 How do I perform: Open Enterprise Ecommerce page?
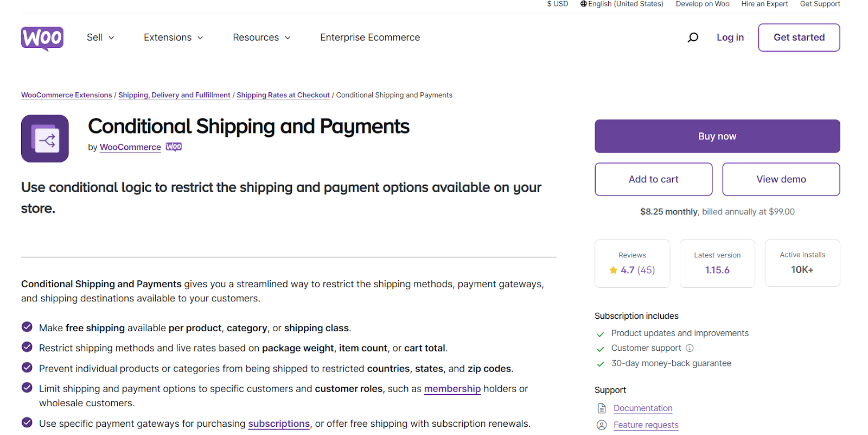[370, 37]
